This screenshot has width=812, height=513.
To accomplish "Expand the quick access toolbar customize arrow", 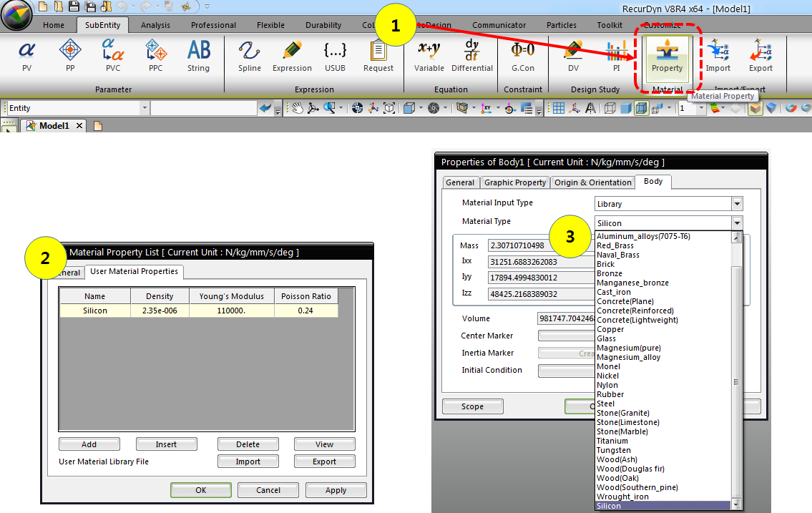I will pyautogui.click(x=207, y=6).
